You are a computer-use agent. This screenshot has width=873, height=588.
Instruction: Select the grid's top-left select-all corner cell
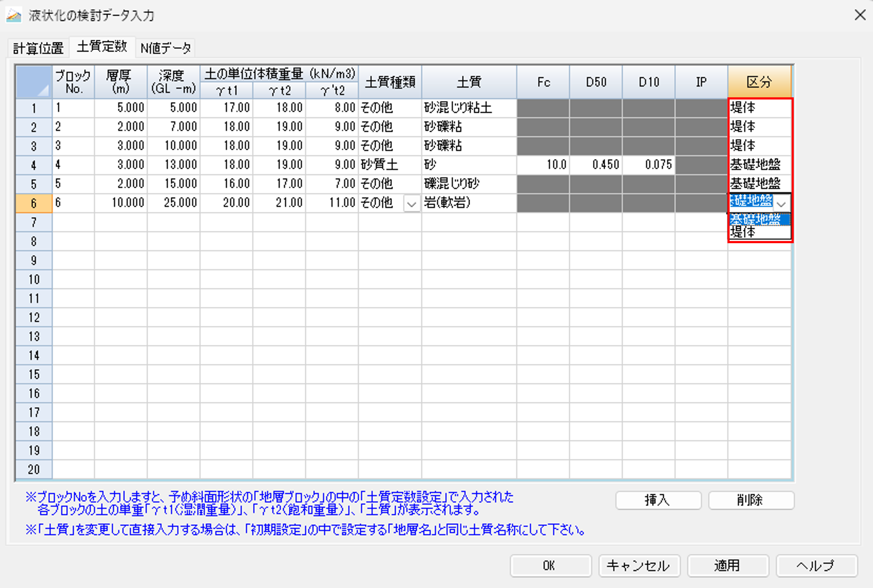34,82
